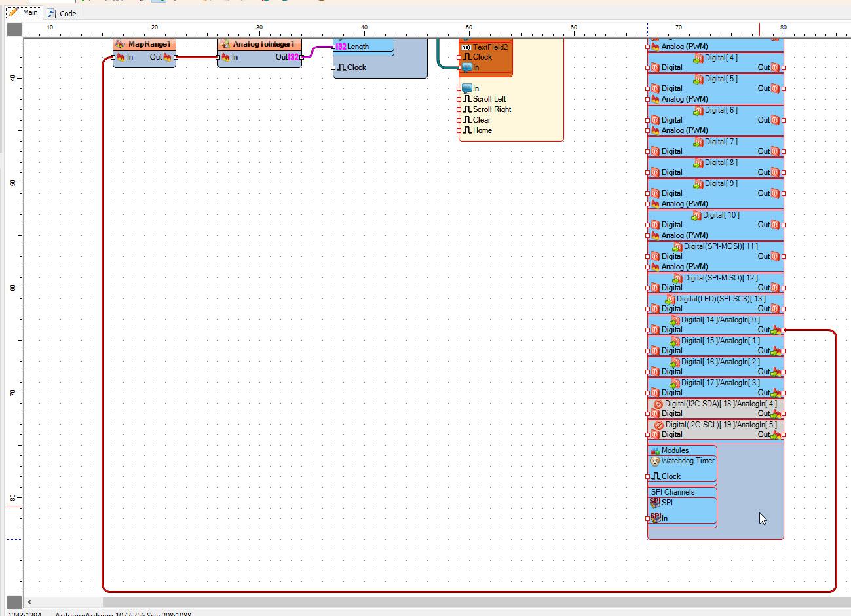Select the Digital[ 9 ] channel label
The height and width of the screenshot is (616, 851).
click(721, 183)
